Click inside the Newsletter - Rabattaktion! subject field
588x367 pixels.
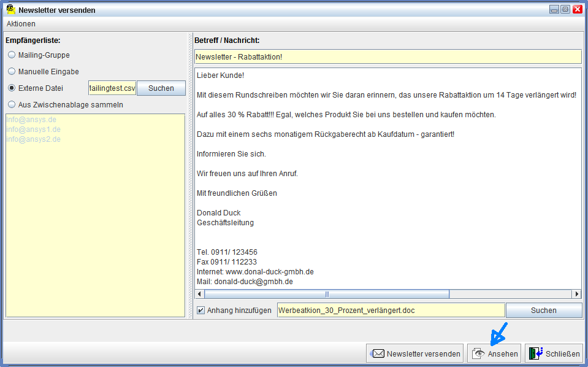click(388, 56)
